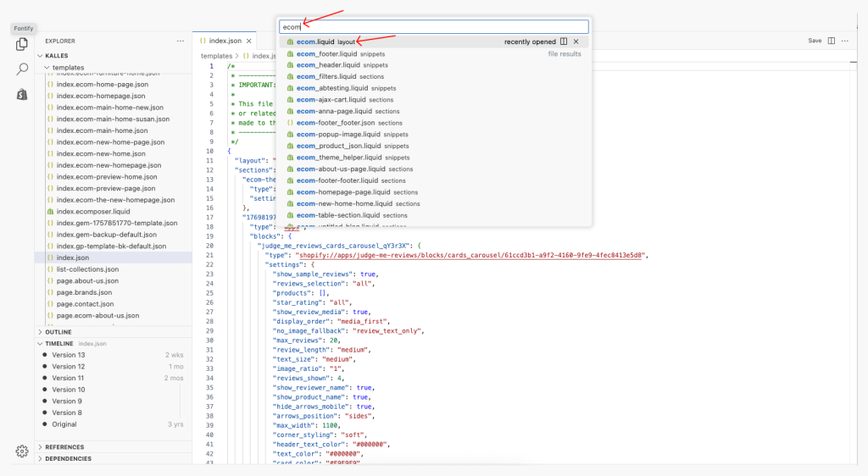Choose ecom-ajax-cart.liquid in quick open list
The height and width of the screenshot is (476, 868).
(331, 99)
